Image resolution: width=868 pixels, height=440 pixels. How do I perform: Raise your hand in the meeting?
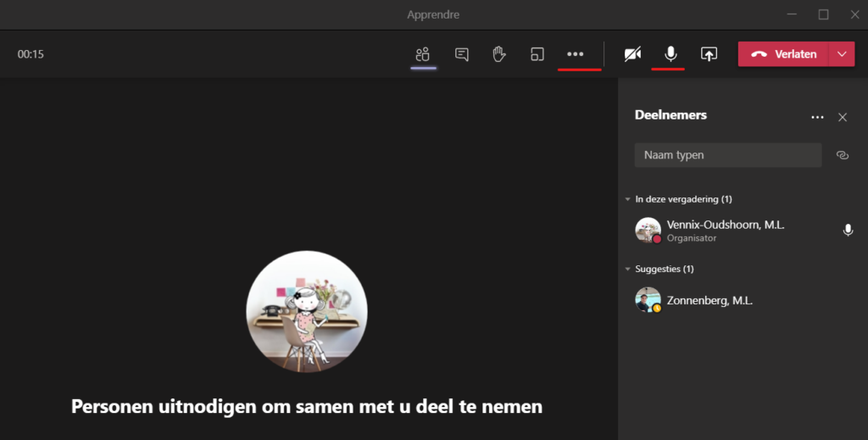click(x=499, y=54)
